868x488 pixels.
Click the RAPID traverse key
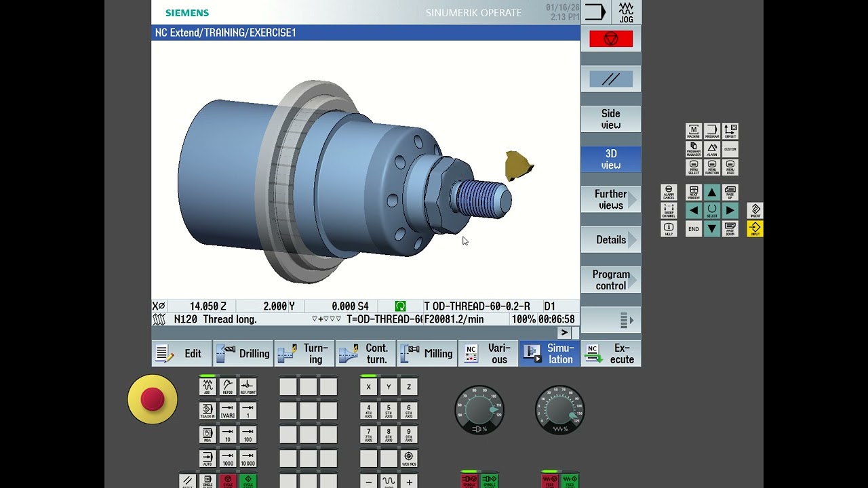[389, 482]
